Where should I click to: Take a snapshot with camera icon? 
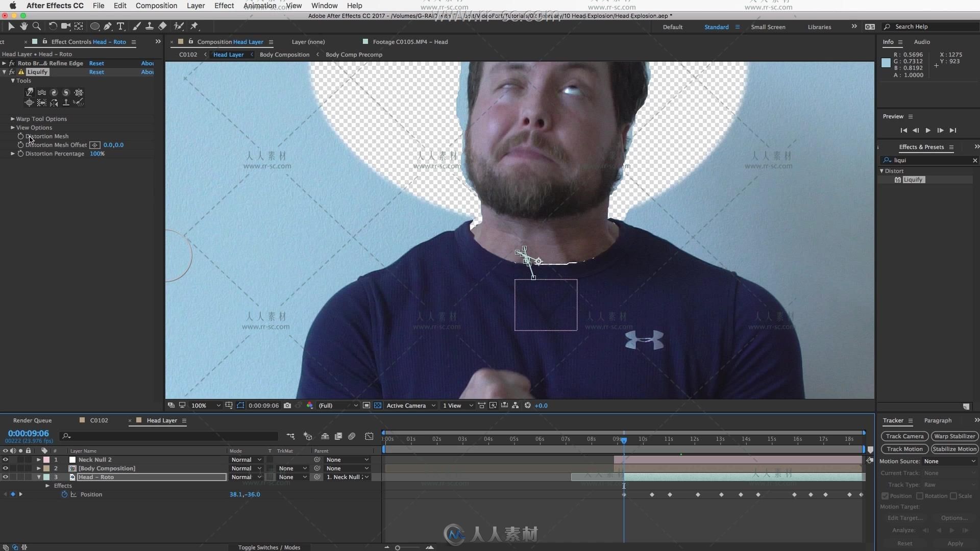pos(287,406)
